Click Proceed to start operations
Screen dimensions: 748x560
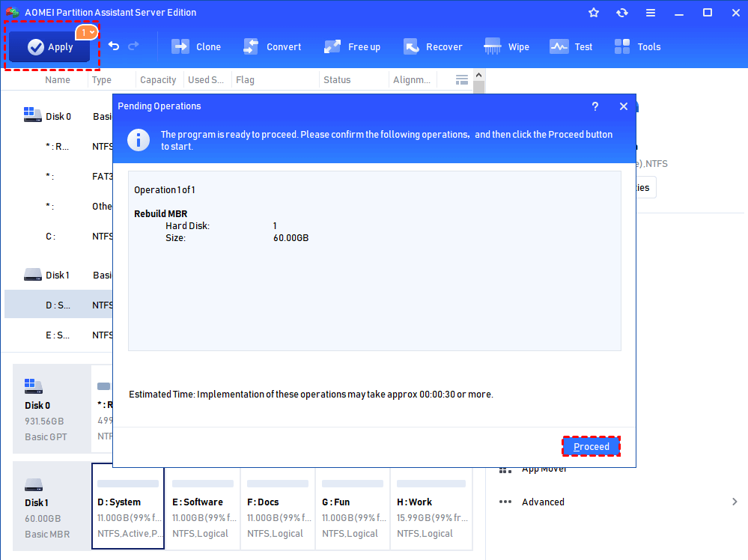tap(591, 446)
